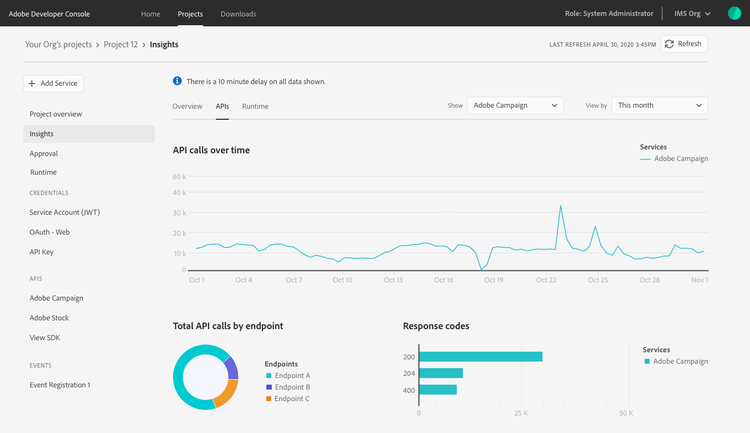Click the Endpoint C legend swatch
The width and height of the screenshot is (750, 433).
269,399
